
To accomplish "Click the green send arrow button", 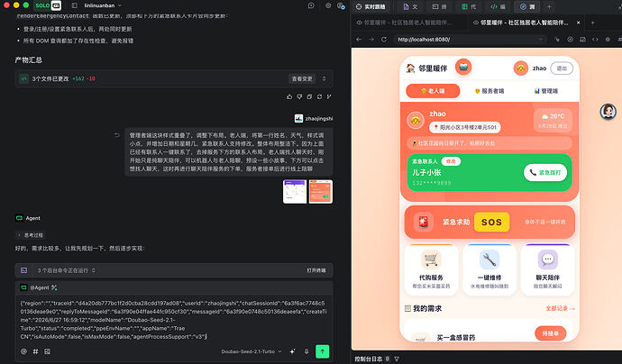I will click(322, 351).
